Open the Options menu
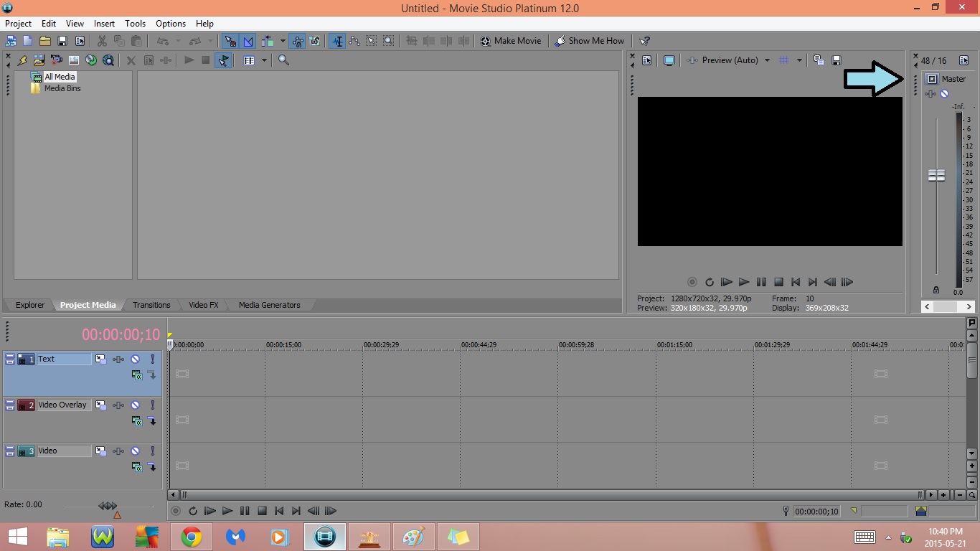 pyautogui.click(x=171, y=24)
